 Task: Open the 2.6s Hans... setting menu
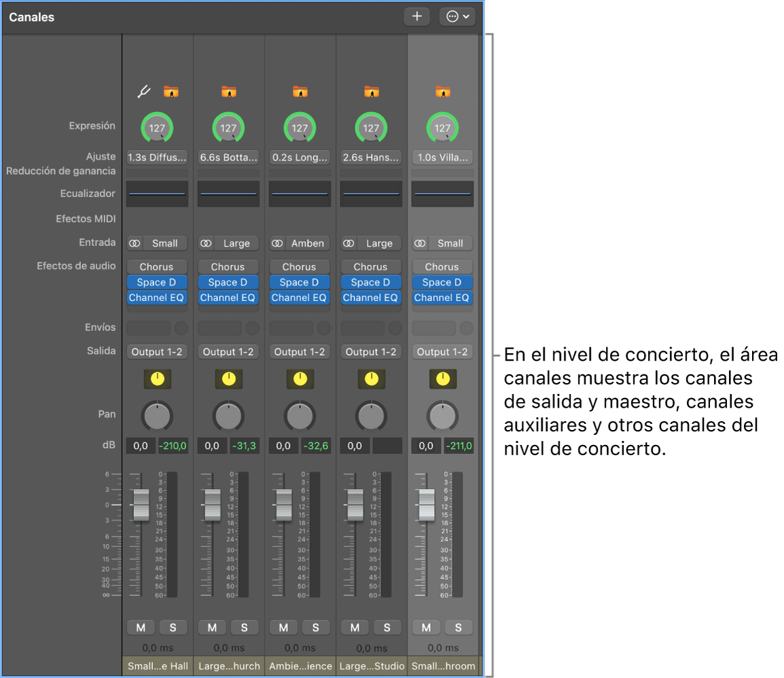click(371, 158)
